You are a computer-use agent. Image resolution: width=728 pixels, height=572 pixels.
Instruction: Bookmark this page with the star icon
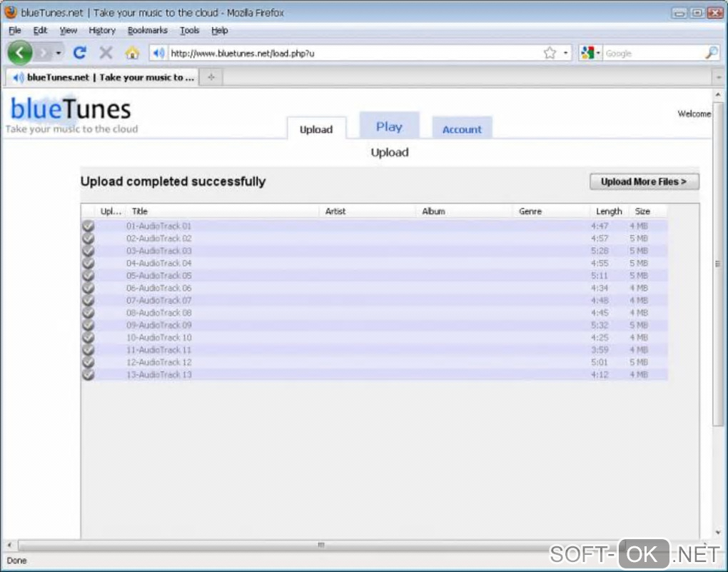(550, 53)
